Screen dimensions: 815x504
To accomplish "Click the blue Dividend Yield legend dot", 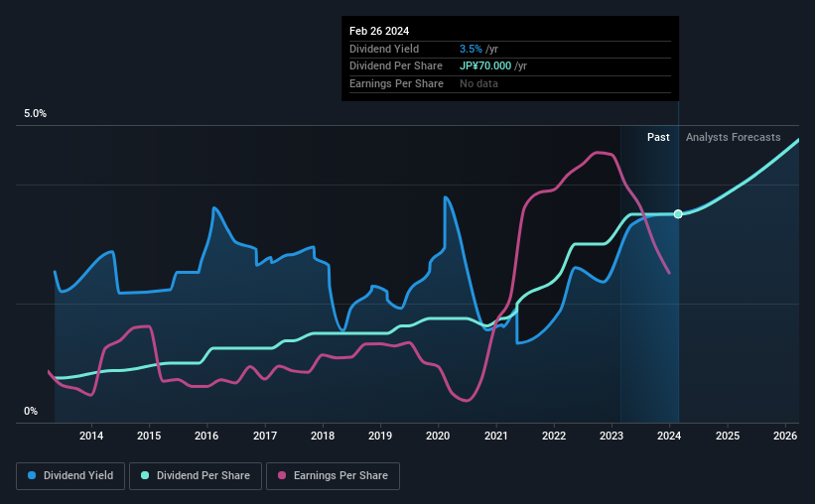I will (x=32, y=475).
